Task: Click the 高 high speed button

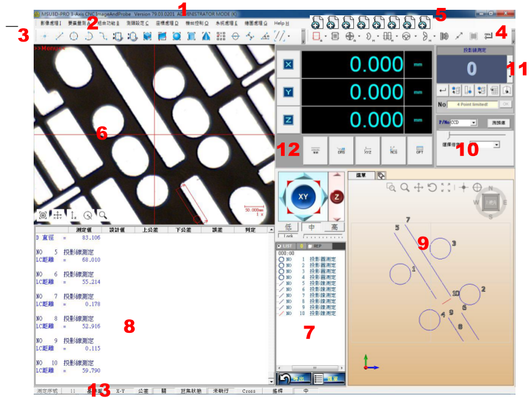Action: tap(334, 227)
